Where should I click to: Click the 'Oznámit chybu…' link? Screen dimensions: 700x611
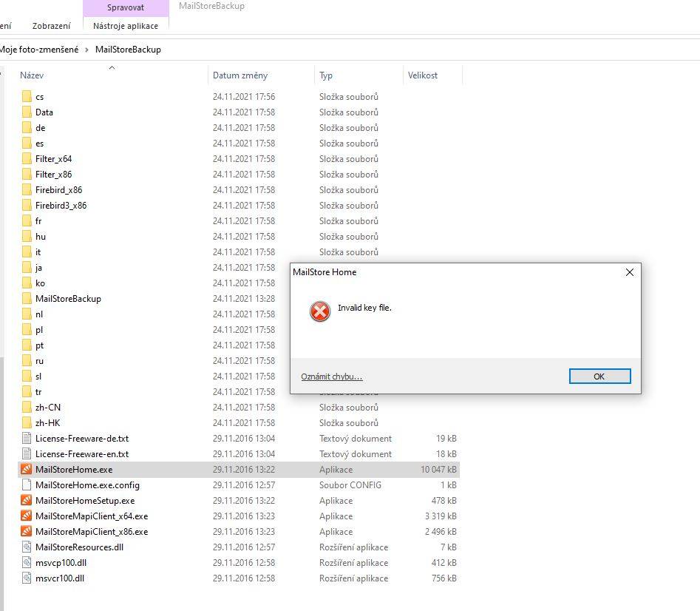point(331,377)
